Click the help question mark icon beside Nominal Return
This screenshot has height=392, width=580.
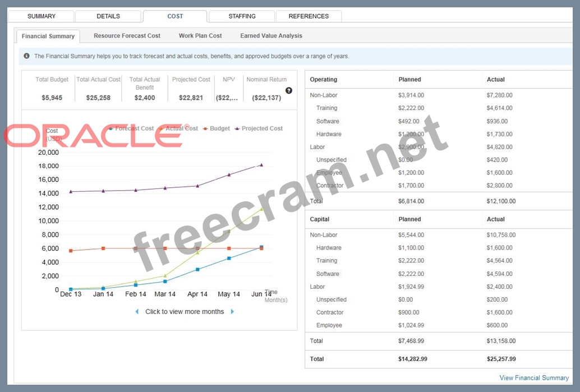click(289, 90)
